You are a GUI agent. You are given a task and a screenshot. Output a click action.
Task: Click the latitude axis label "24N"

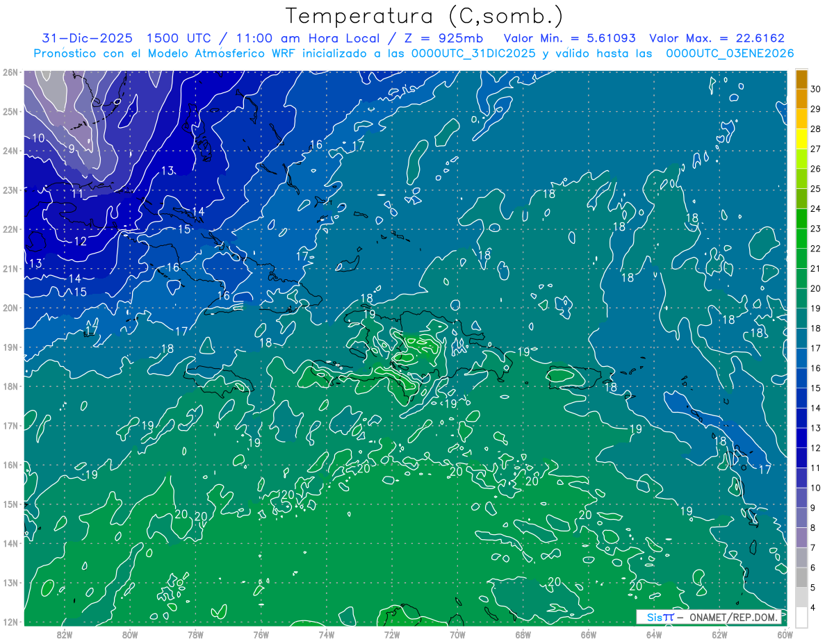(x=10, y=151)
